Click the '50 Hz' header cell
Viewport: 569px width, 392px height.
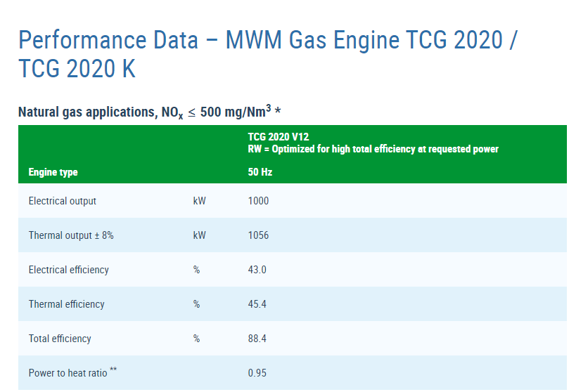pyautogui.click(x=260, y=171)
